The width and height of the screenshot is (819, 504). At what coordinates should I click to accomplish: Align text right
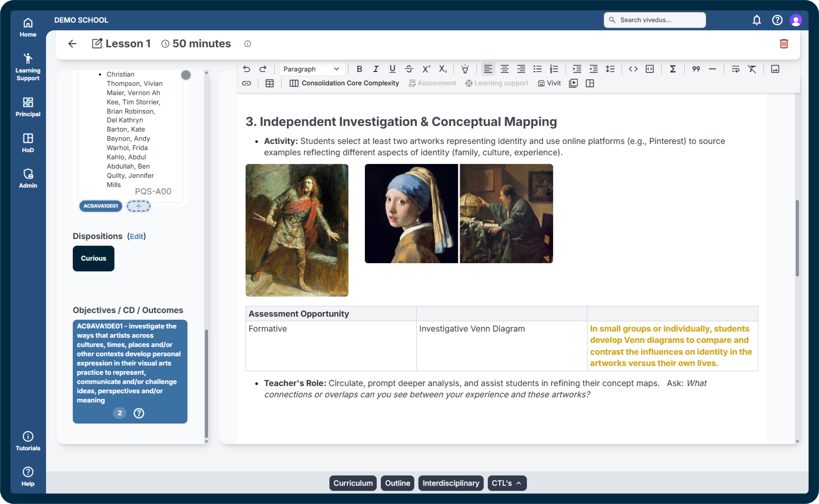(521, 69)
